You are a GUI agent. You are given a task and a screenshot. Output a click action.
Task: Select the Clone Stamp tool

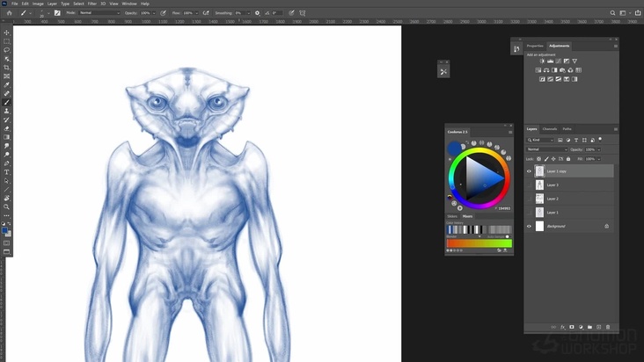click(6, 111)
